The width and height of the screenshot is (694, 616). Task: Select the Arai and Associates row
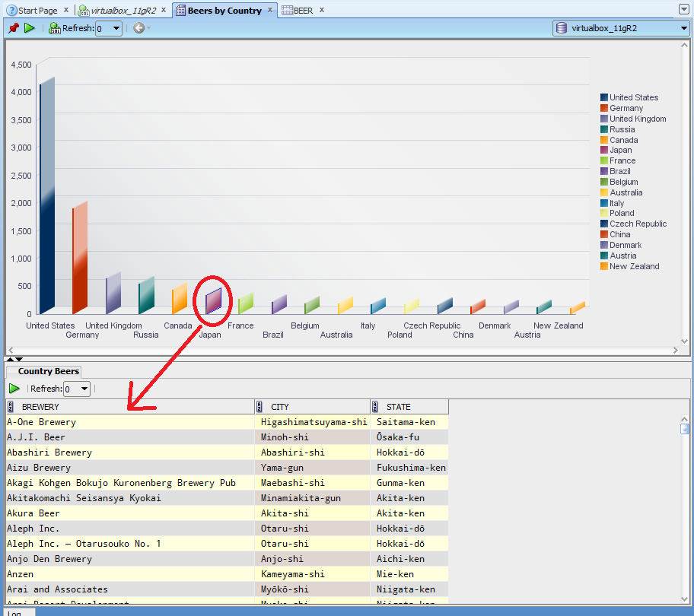tap(227, 589)
